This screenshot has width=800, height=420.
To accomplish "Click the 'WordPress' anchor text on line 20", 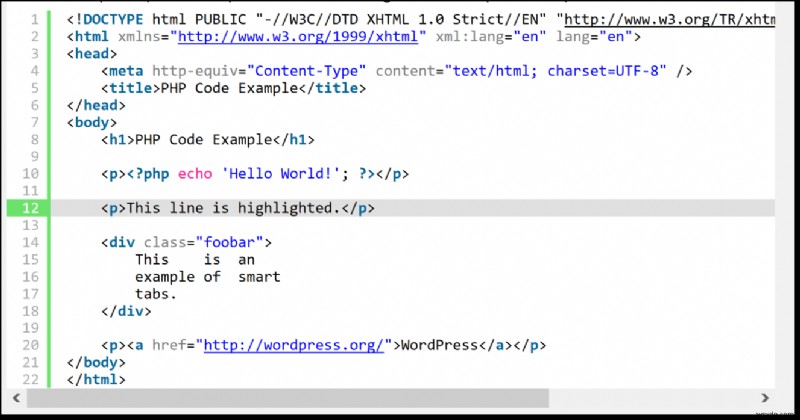I will [439, 345].
